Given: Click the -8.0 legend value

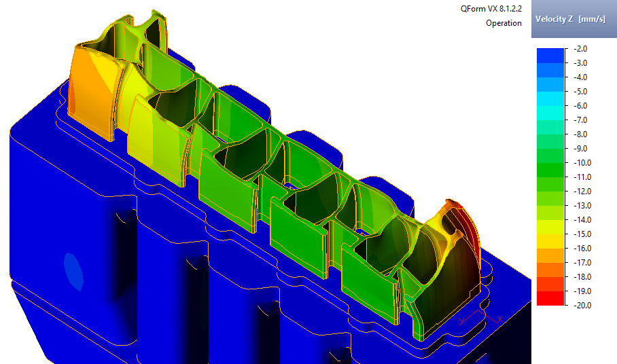Looking at the screenshot, I should [580, 134].
